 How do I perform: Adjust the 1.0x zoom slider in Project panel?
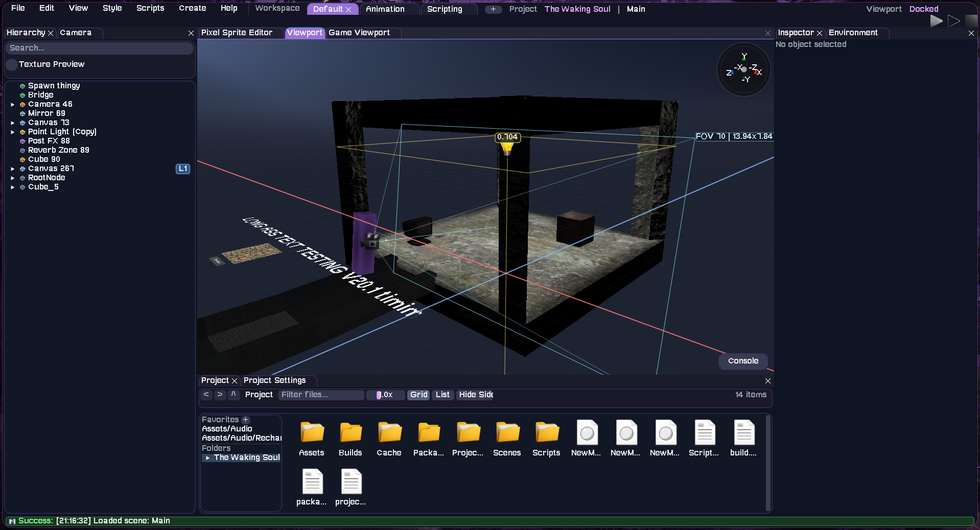pyautogui.click(x=385, y=395)
